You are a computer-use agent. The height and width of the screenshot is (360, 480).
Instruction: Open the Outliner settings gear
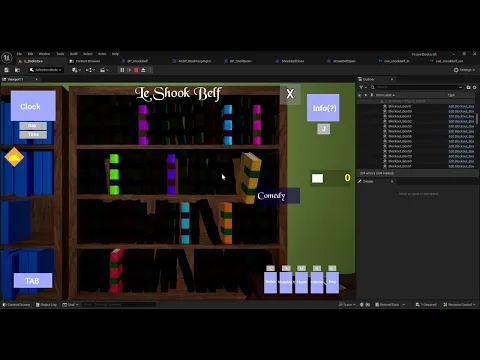pyautogui.click(x=474, y=87)
